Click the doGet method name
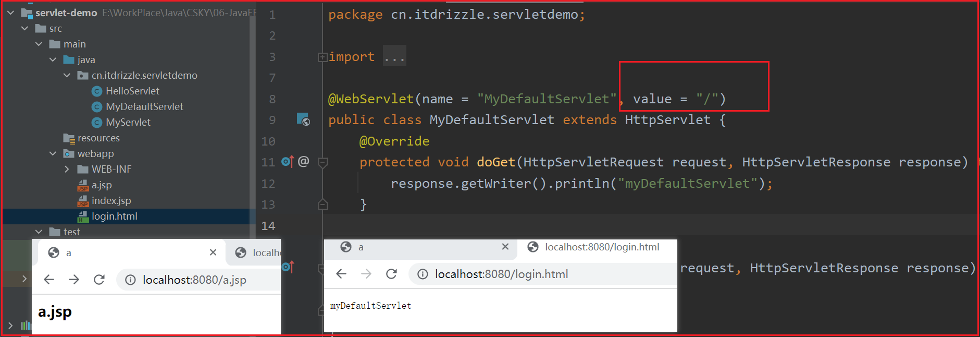980x337 pixels. point(496,162)
